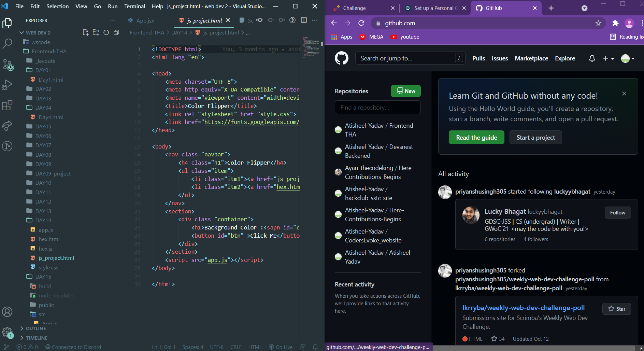Focus the Find a repository input
This screenshot has height=351, width=644.
(x=377, y=108)
